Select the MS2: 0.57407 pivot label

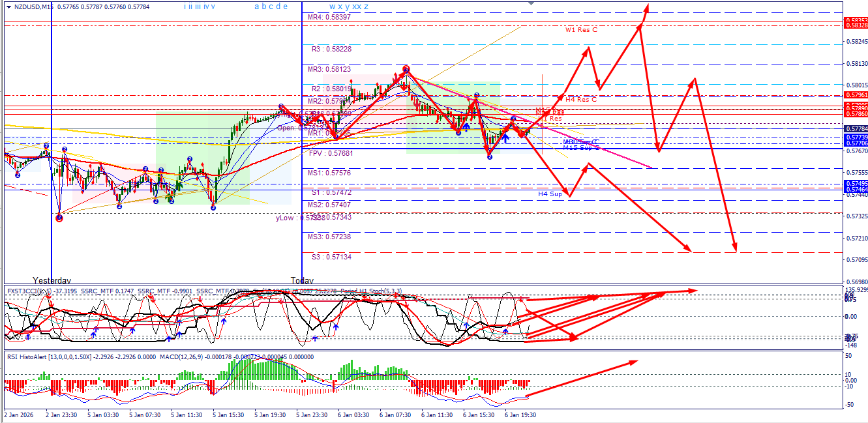click(330, 205)
